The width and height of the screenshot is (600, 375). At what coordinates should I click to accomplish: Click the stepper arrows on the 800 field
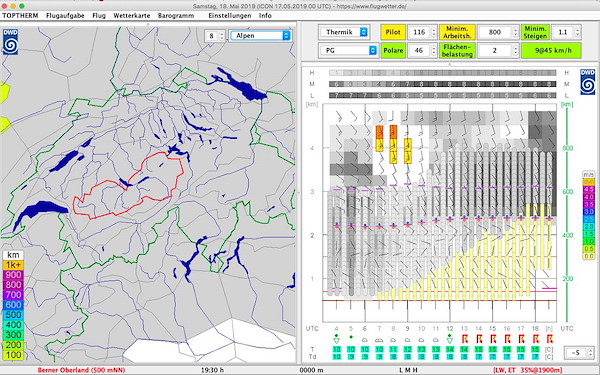tap(515, 32)
